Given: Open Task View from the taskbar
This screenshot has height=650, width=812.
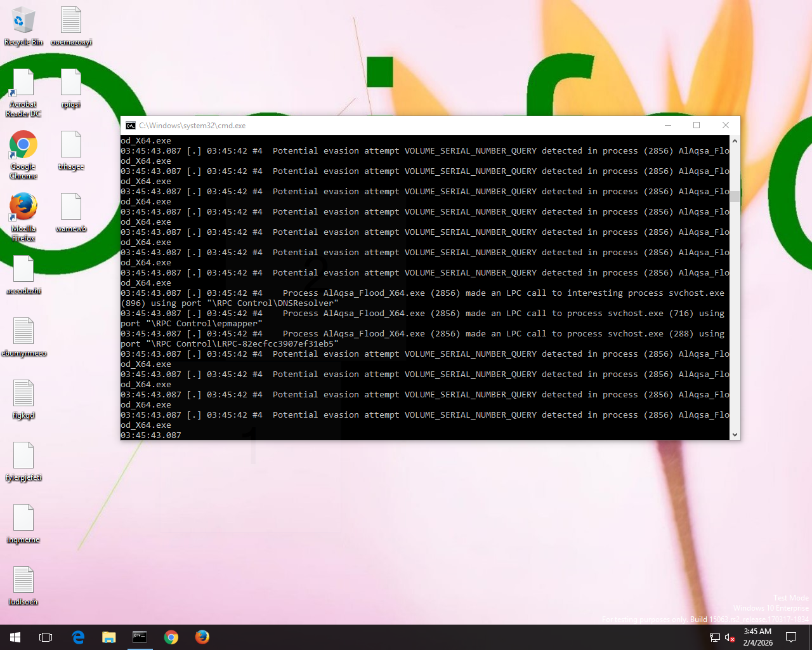Looking at the screenshot, I should pyautogui.click(x=46, y=637).
